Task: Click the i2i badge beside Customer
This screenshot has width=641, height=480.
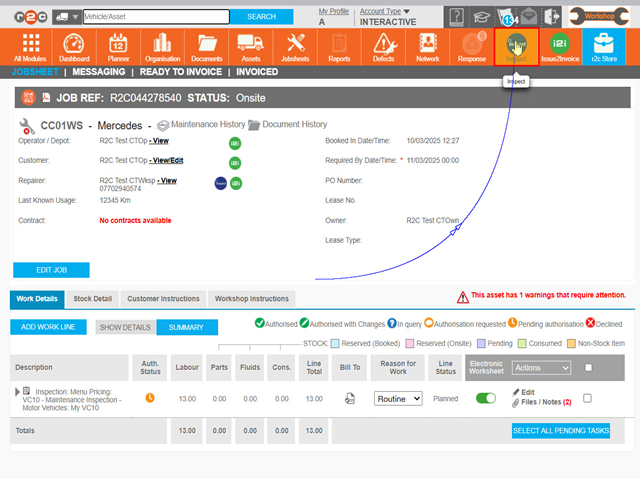Action: coord(235,163)
